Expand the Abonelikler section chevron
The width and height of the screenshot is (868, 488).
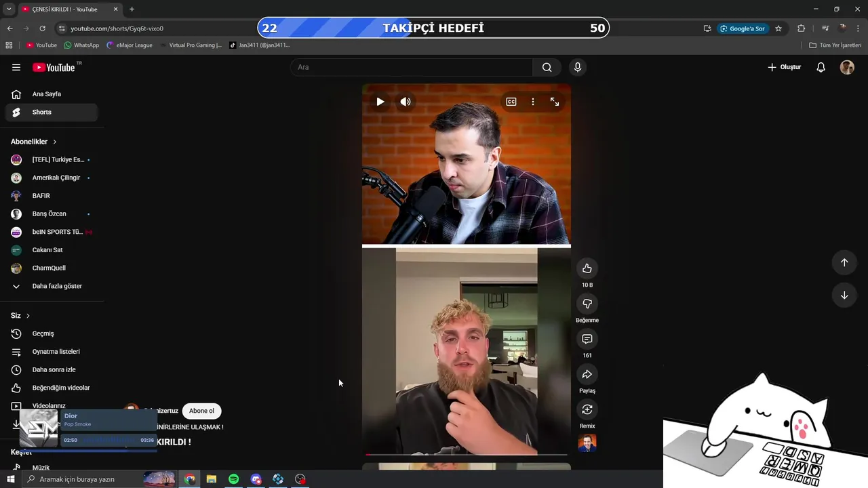click(55, 142)
